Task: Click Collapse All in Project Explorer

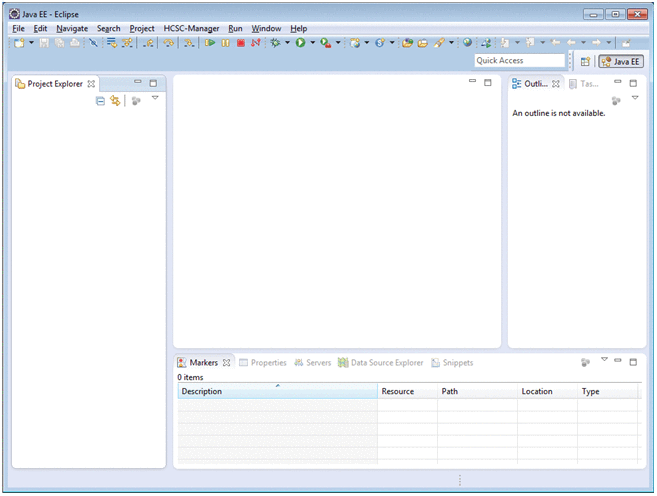Action: (x=100, y=101)
